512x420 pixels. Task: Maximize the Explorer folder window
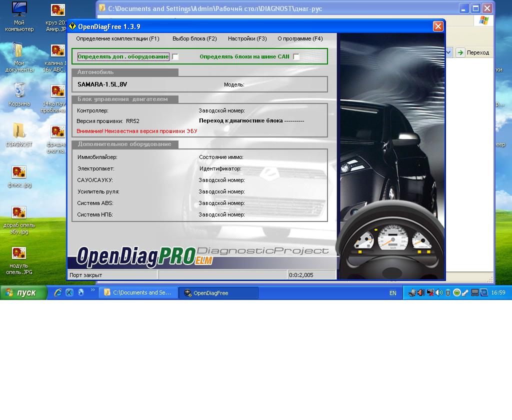point(475,8)
